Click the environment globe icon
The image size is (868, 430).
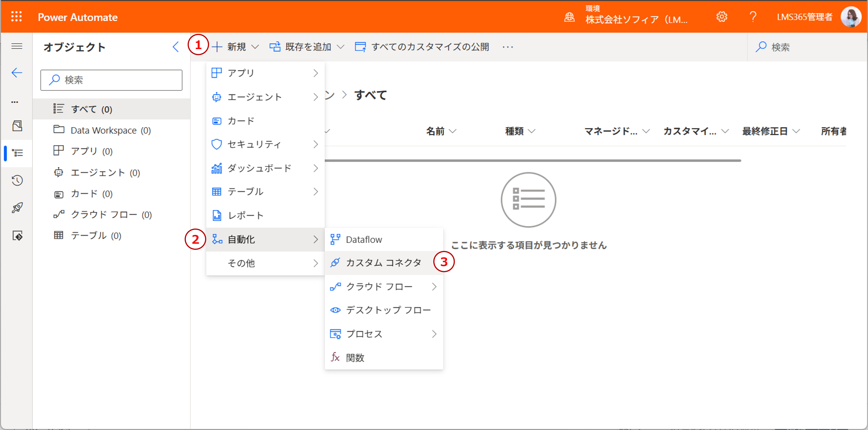click(x=569, y=17)
